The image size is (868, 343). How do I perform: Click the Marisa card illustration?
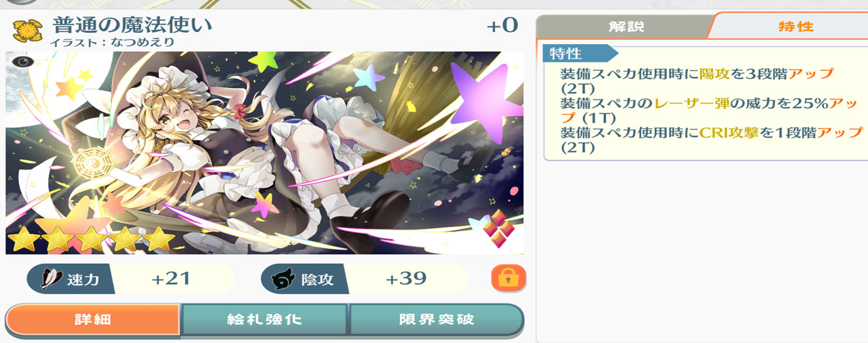pyautogui.click(x=265, y=153)
